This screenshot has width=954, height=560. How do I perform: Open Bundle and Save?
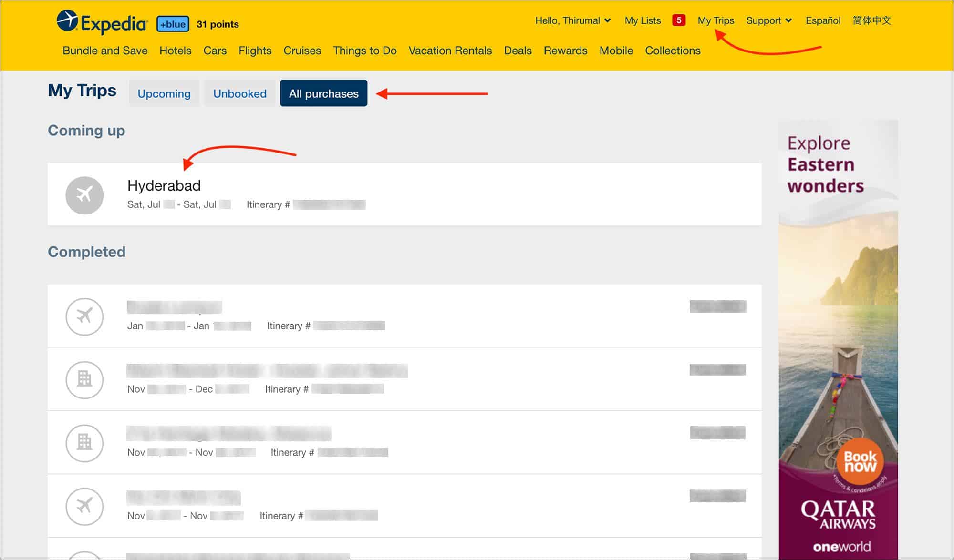click(105, 51)
